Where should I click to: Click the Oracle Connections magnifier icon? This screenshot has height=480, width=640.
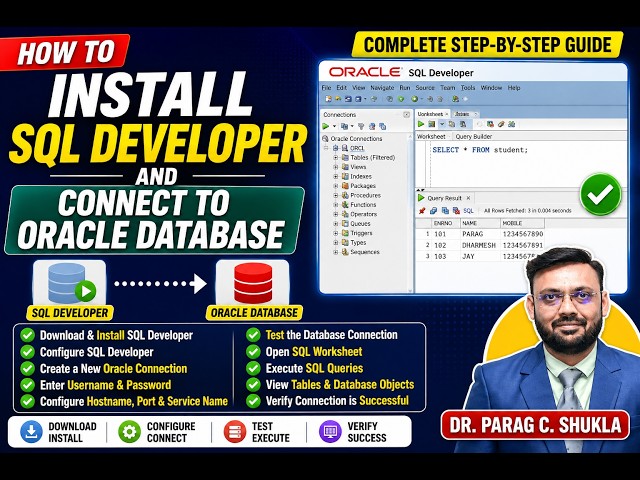click(x=325, y=139)
